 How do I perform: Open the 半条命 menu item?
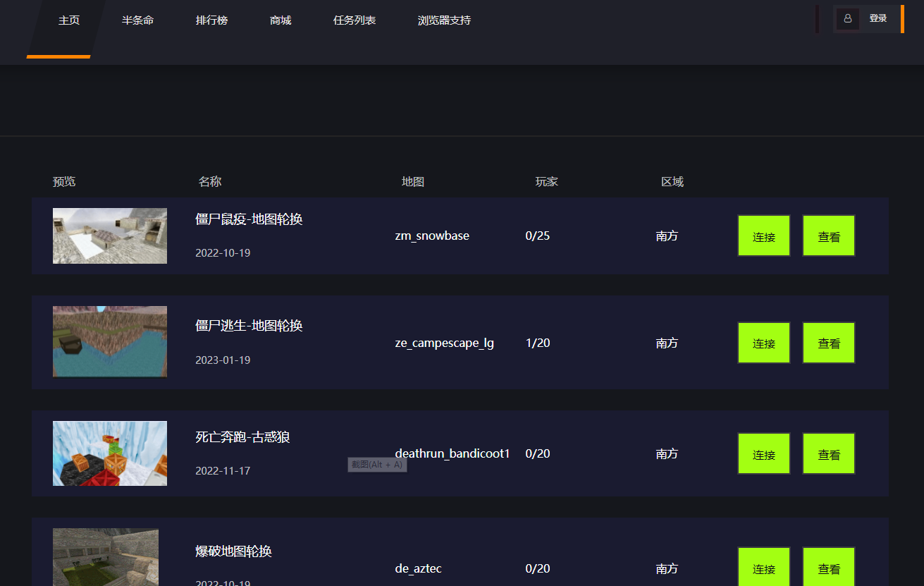point(137,20)
